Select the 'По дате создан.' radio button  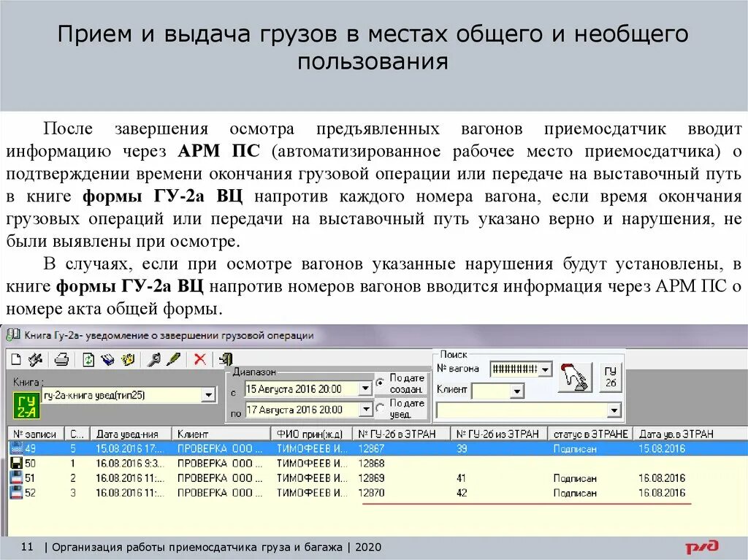click(x=380, y=383)
